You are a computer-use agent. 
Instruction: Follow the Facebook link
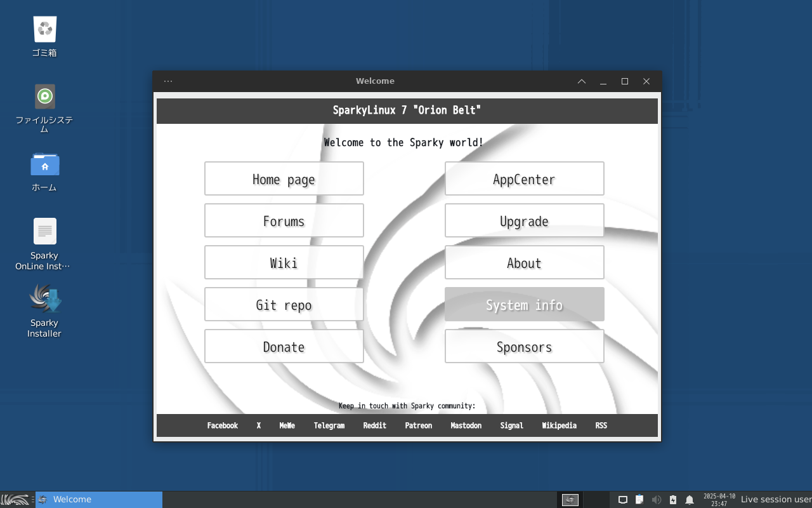(x=223, y=425)
